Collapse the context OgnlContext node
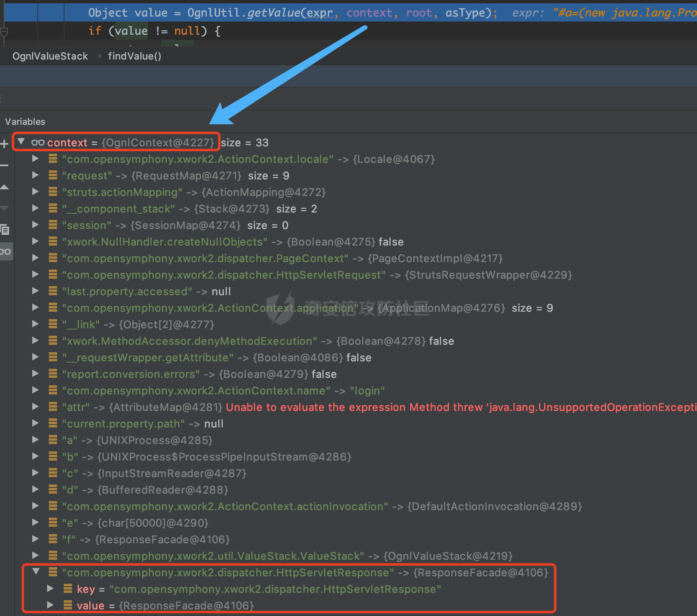Viewport: 697px width, 616px height. tap(21, 142)
